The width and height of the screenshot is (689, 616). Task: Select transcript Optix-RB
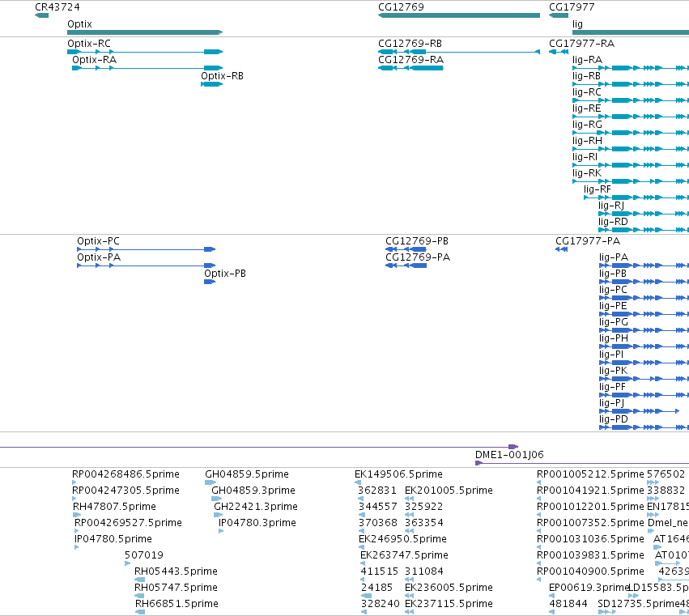tap(212, 84)
